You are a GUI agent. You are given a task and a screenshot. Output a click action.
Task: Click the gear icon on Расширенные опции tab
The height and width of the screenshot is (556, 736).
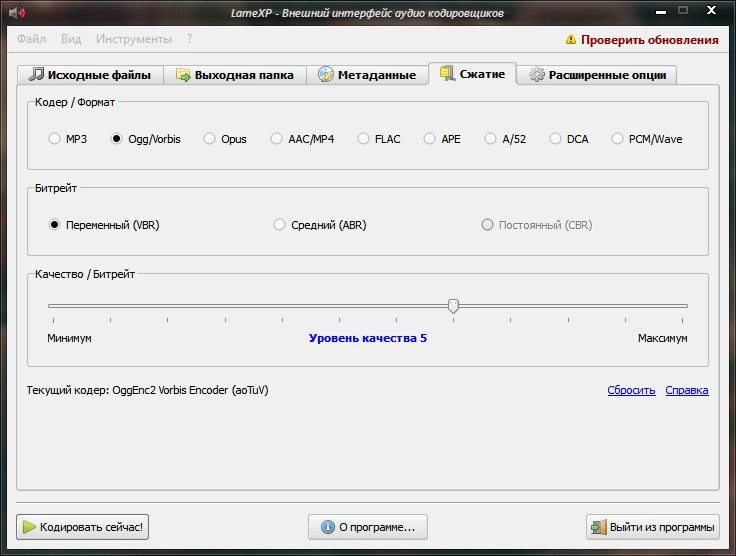tap(537, 75)
